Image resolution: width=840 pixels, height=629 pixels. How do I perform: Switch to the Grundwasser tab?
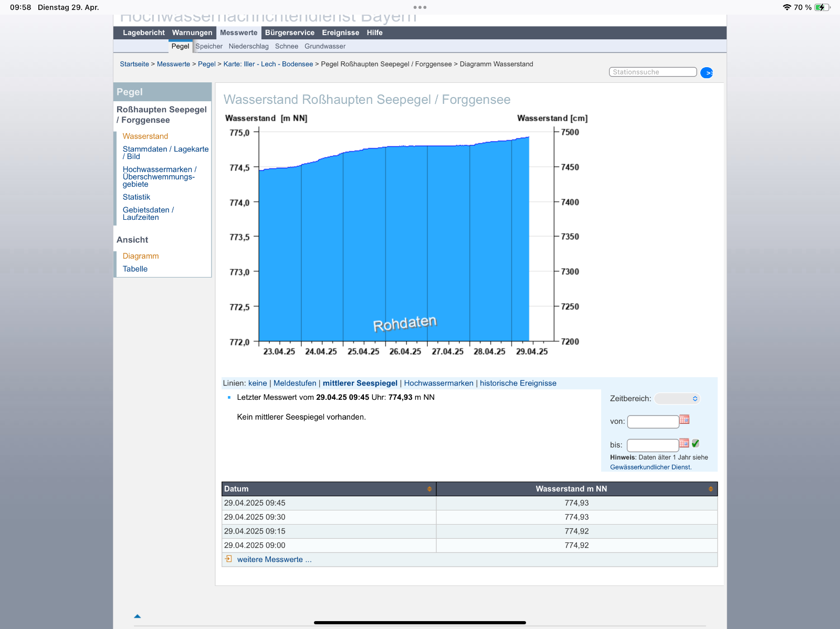pos(324,46)
